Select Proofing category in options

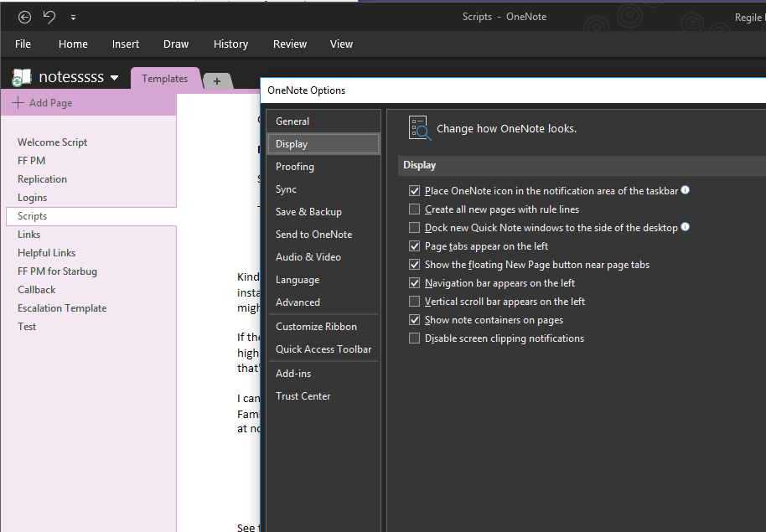(323, 167)
